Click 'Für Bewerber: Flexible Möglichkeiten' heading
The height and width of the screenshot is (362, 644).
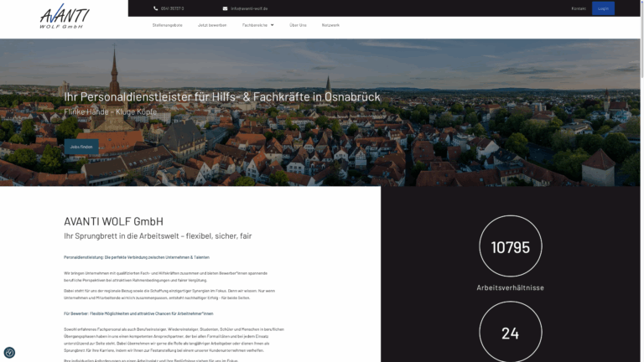pyautogui.click(x=138, y=313)
